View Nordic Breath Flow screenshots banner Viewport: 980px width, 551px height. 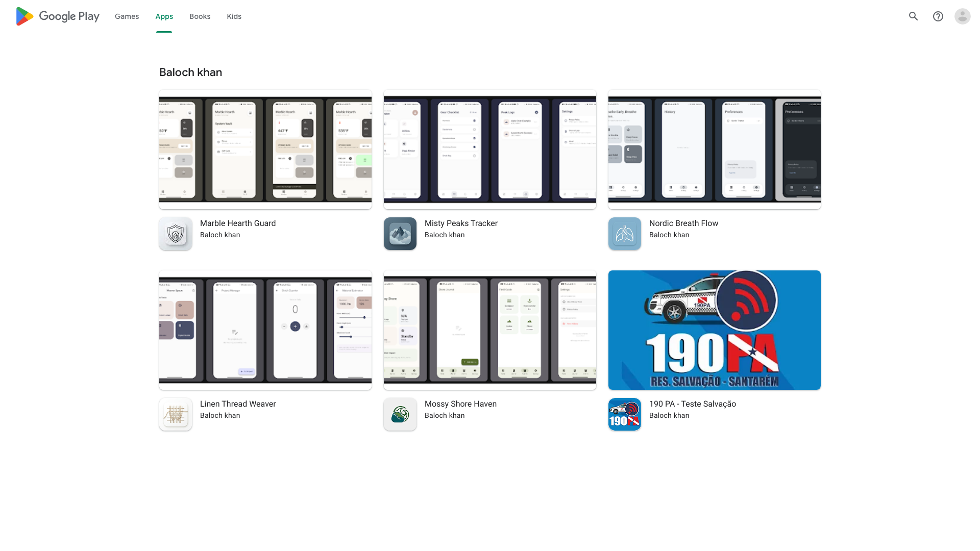pos(715,149)
